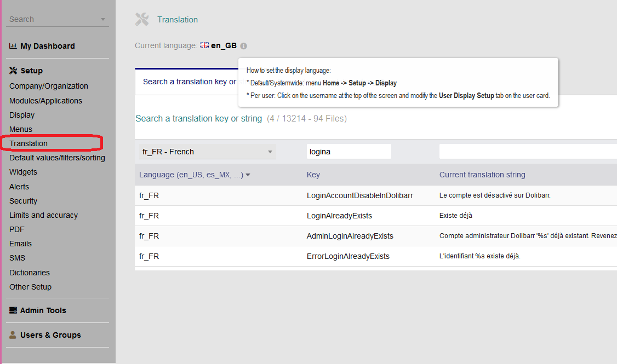The image size is (617, 364).
Task: Open the sidebar Search dropdown arrow
Action: [103, 20]
